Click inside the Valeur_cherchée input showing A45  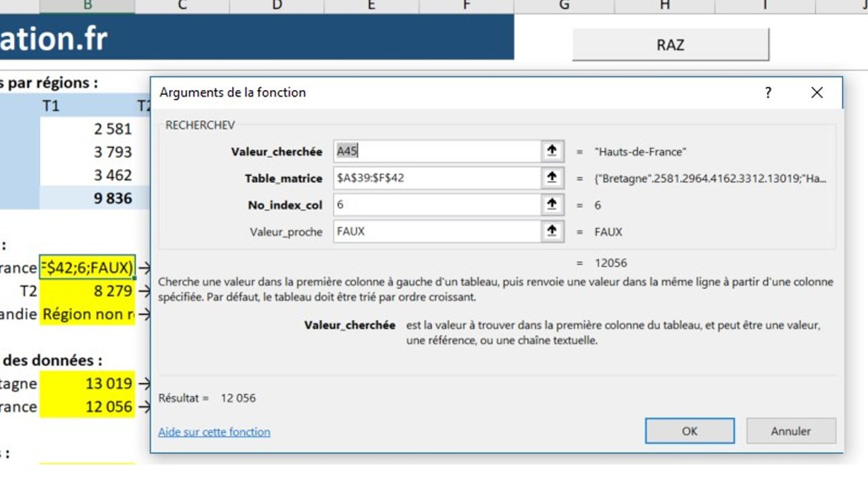click(x=434, y=151)
